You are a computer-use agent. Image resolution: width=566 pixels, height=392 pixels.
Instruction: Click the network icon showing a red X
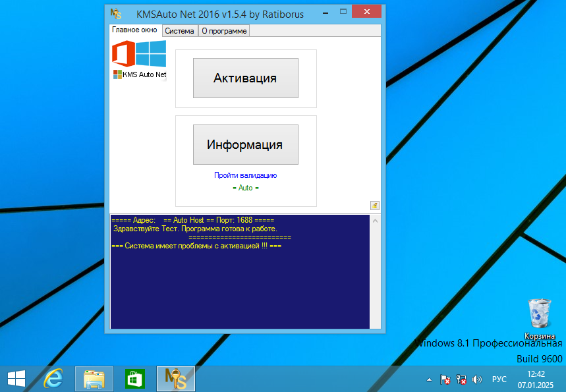[x=461, y=379]
